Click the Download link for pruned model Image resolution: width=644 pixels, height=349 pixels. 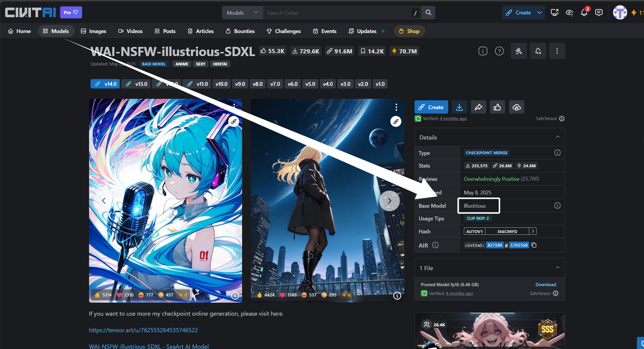click(x=546, y=285)
